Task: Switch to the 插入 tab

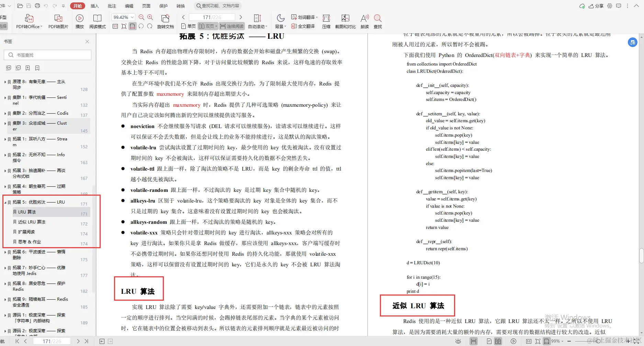Action: pos(94,5)
